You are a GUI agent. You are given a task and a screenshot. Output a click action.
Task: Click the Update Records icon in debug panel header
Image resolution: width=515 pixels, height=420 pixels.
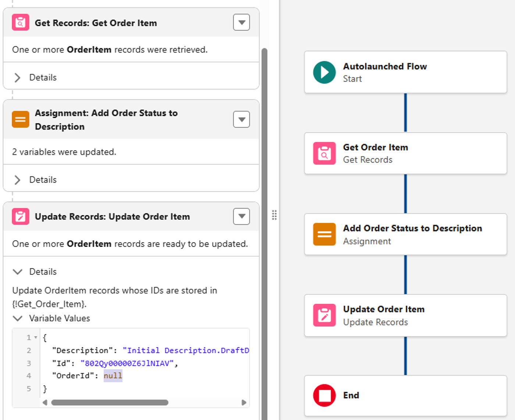click(21, 216)
